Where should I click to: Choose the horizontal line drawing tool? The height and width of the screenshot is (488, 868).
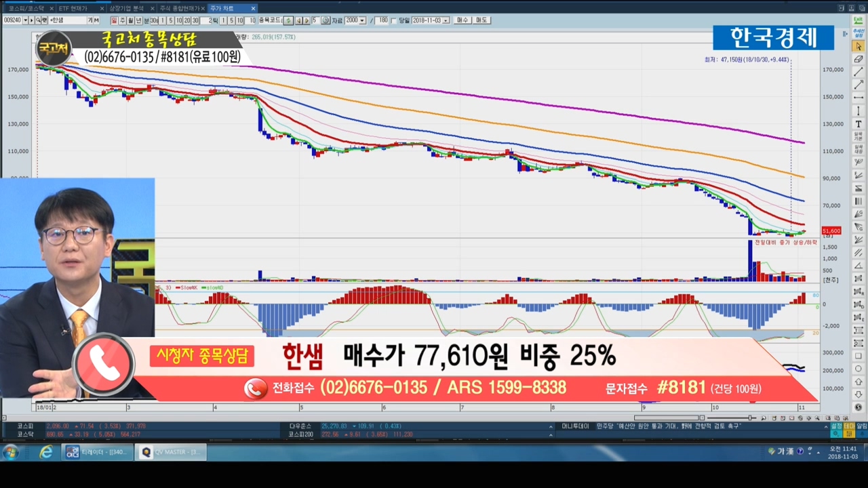[x=859, y=98]
